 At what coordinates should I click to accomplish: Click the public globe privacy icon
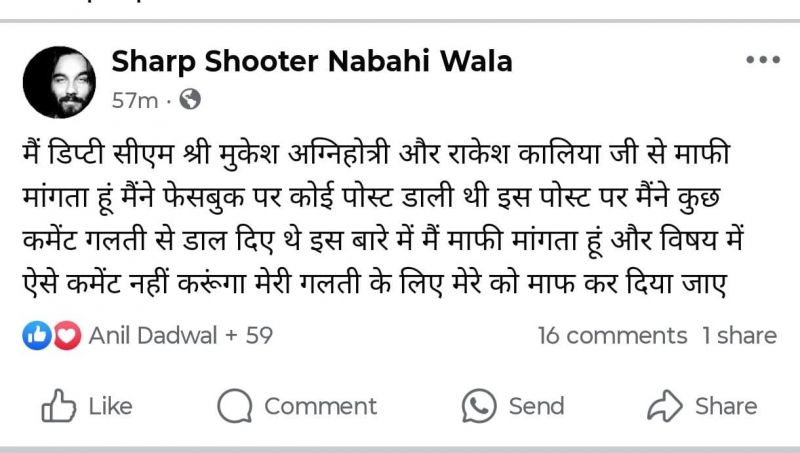(x=190, y=100)
